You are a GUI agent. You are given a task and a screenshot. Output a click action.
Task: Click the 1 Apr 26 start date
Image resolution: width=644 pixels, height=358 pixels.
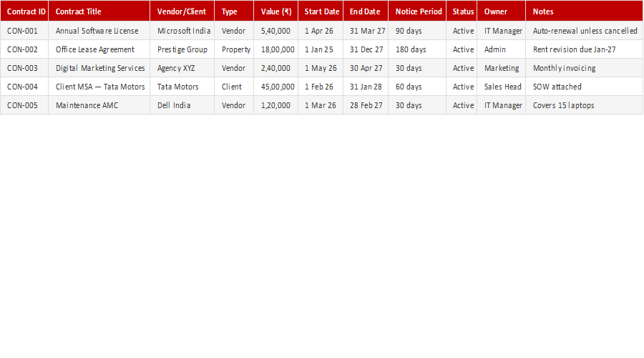point(321,31)
